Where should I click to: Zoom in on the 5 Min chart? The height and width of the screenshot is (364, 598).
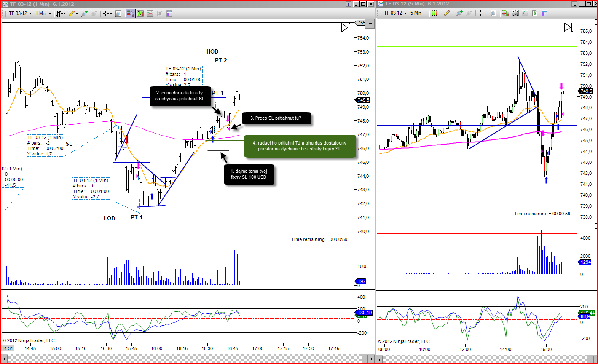[459, 13]
